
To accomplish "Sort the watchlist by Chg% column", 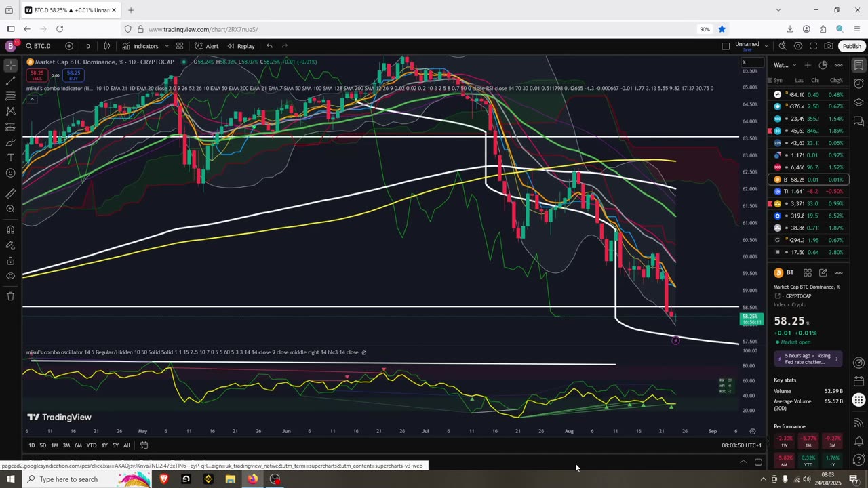I will point(836,80).
